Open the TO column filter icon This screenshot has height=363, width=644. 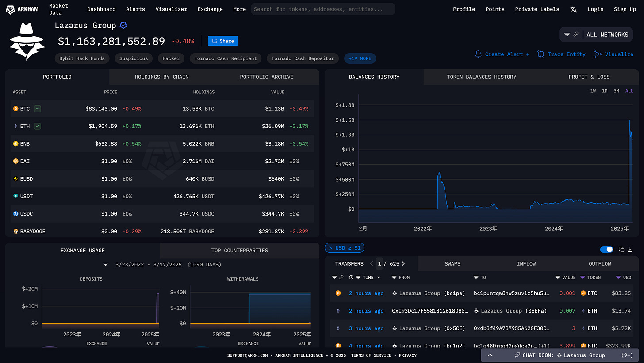click(x=476, y=278)
